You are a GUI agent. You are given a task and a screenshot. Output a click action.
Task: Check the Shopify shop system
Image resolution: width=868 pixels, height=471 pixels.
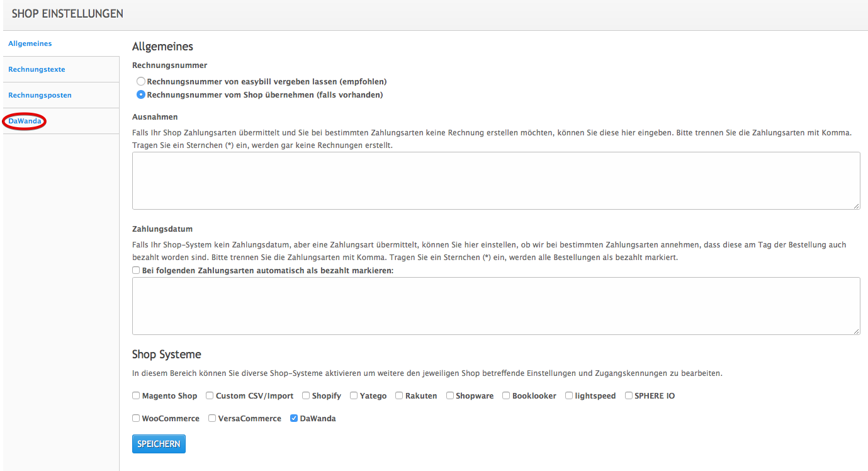coord(306,395)
